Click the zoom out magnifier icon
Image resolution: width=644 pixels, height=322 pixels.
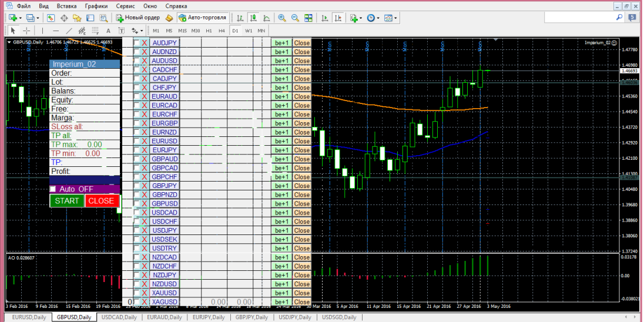(295, 18)
